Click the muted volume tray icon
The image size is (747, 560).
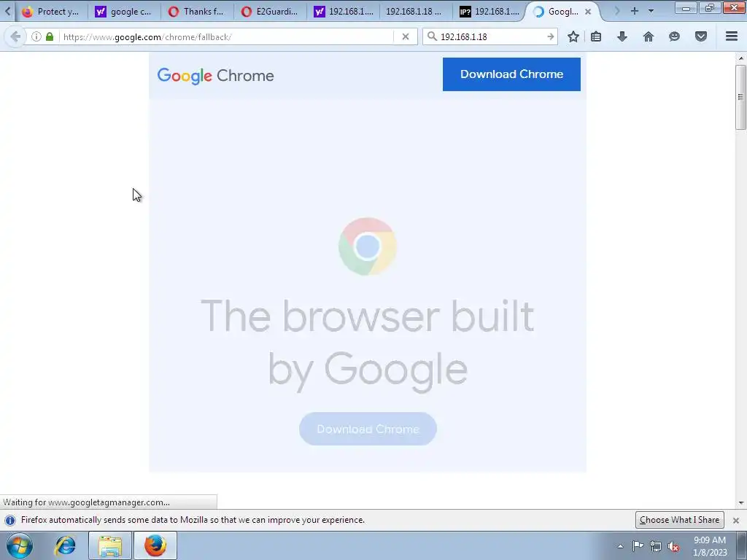point(673,546)
